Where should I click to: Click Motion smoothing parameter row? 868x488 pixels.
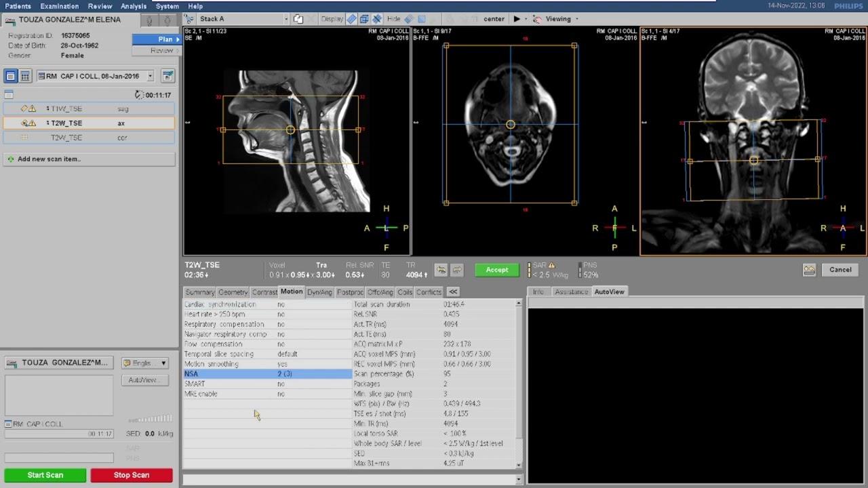pyautogui.click(x=267, y=364)
